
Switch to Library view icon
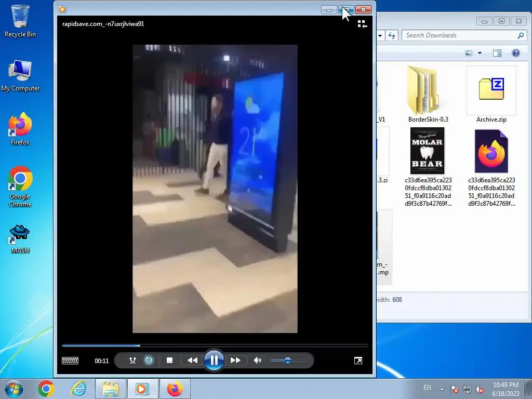pos(362,24)
